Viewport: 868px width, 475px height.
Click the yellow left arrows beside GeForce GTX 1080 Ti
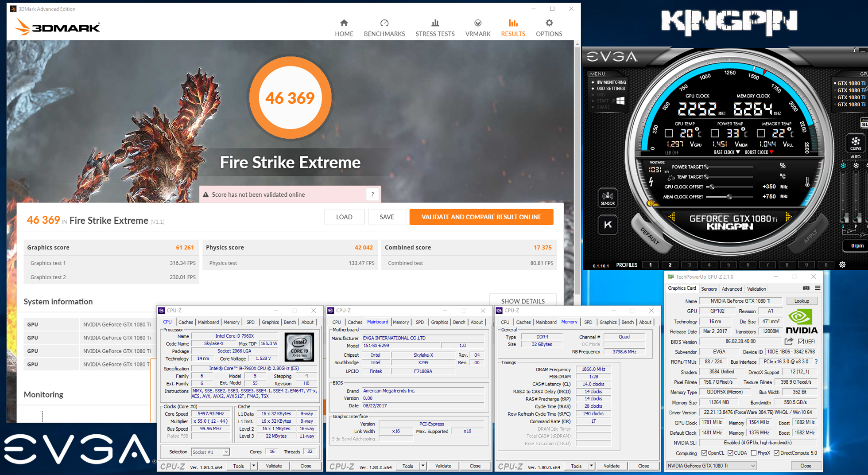(x=672, y=217)
